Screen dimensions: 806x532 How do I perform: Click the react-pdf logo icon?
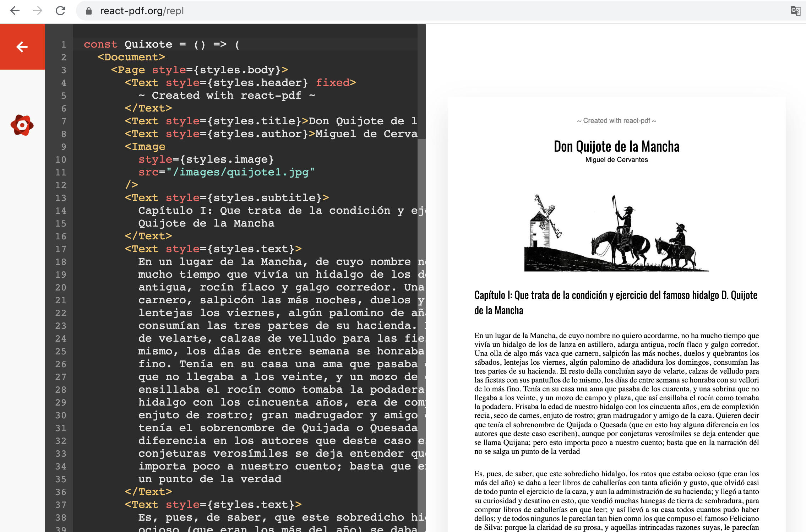click(22, 125)
